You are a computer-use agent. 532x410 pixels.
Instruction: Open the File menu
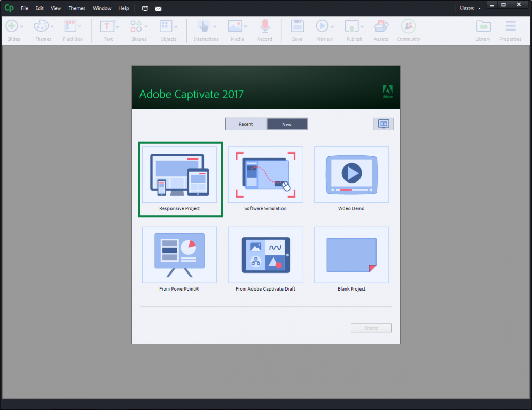(x=24, y=8)
